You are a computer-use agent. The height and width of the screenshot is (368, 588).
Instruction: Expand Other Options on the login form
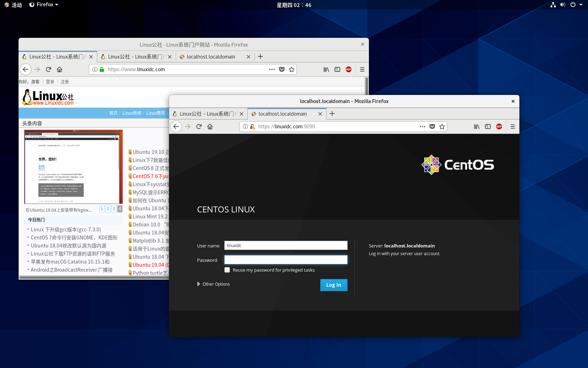[x=213, y=284]
